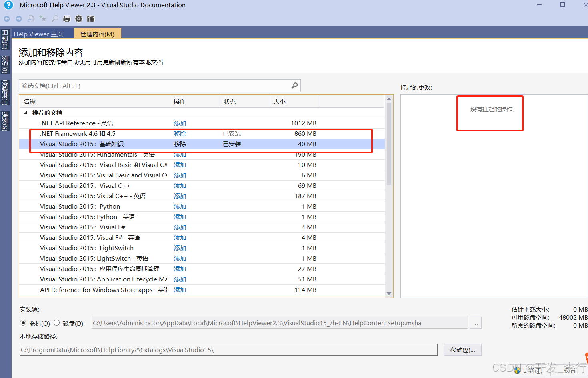Click the '860 MB' size value
588x378 pixels.
[x=305, y=134]
